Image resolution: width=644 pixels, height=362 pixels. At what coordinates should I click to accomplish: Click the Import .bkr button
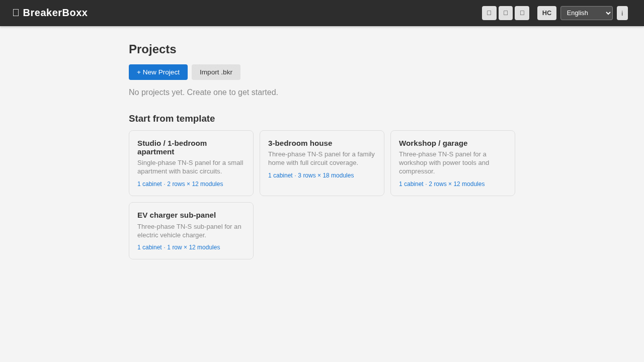pyautogui.click(x=216, y=72)
